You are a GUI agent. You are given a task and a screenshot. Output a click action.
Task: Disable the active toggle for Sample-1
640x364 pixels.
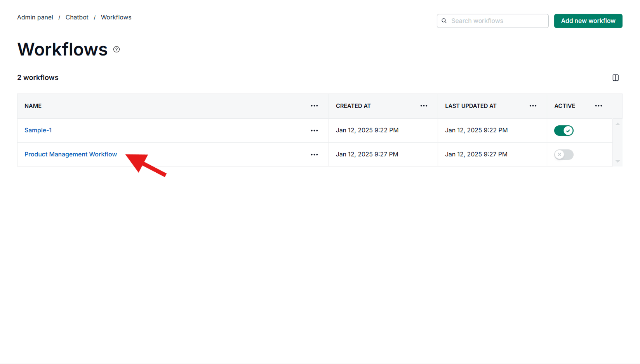[x=564, y=130]
